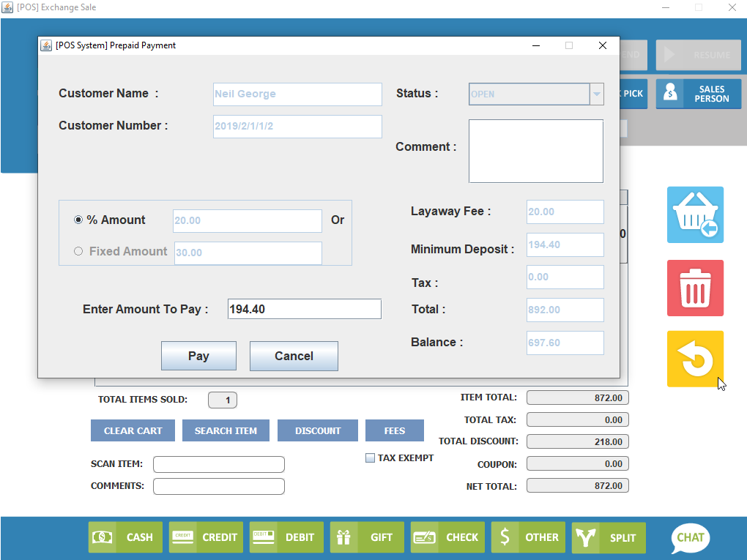Click the Net Total value 872.00
Viewport: 747px width, 560px height.
point(577,486)
